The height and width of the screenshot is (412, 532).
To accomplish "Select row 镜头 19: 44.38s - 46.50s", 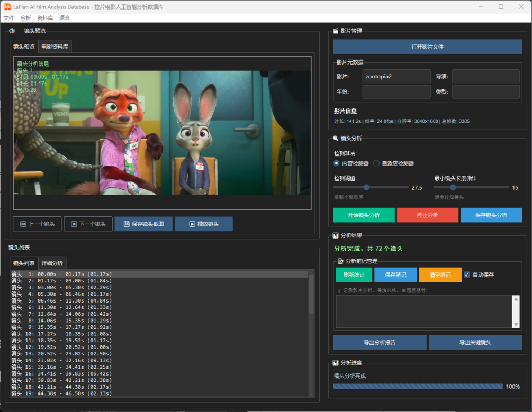I will pyautogui.click(x=159, y=393).
